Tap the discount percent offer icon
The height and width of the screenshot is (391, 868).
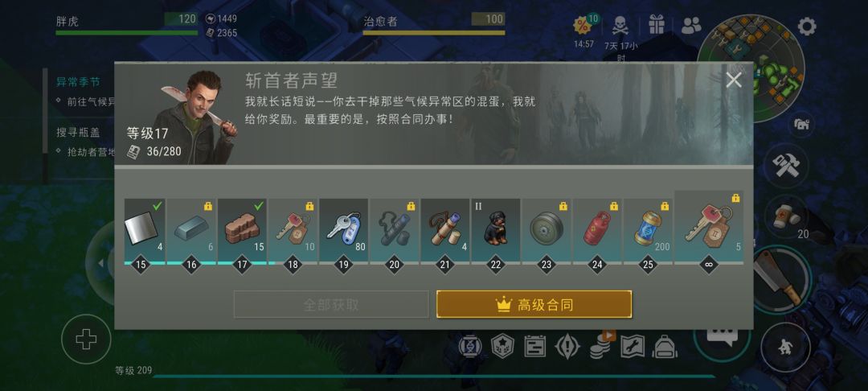(583, 26)
